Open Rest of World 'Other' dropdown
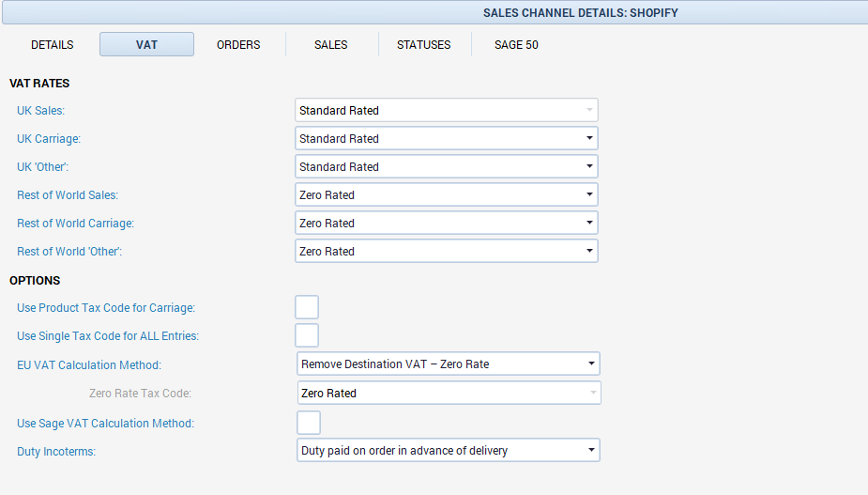The height and width of the screenshot is (495, 868). tap(589, 251)
